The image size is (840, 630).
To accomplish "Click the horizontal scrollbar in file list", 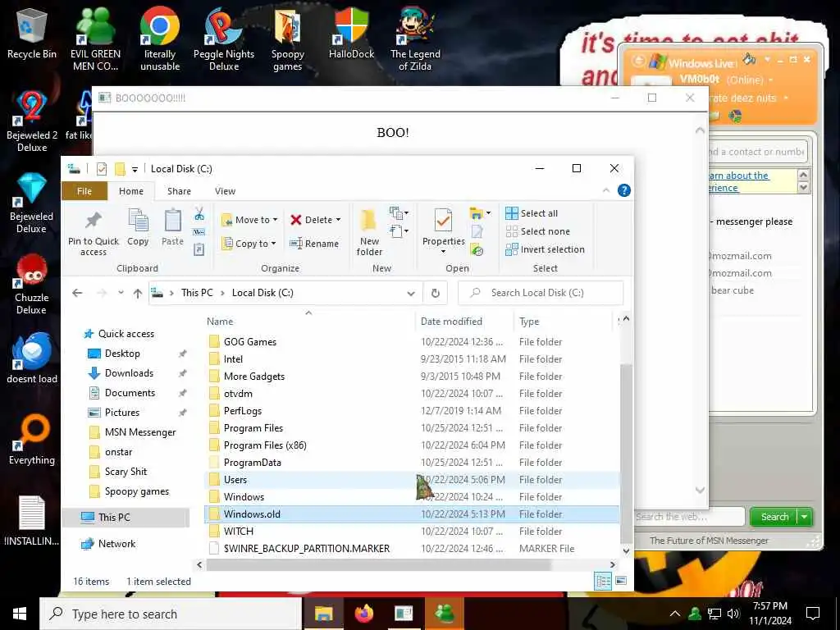I will point(379,564).
